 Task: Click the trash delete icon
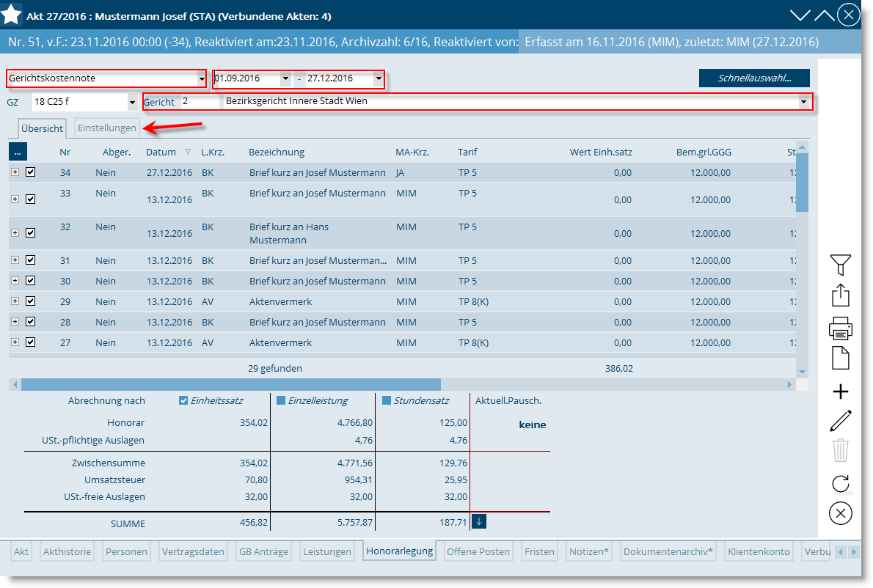coord(840,450)
